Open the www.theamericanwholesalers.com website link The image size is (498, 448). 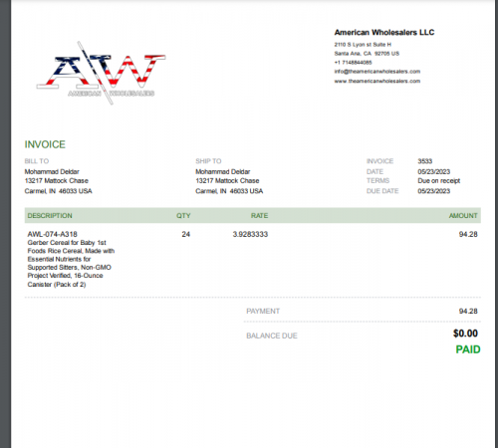click(x=377, y=81)
